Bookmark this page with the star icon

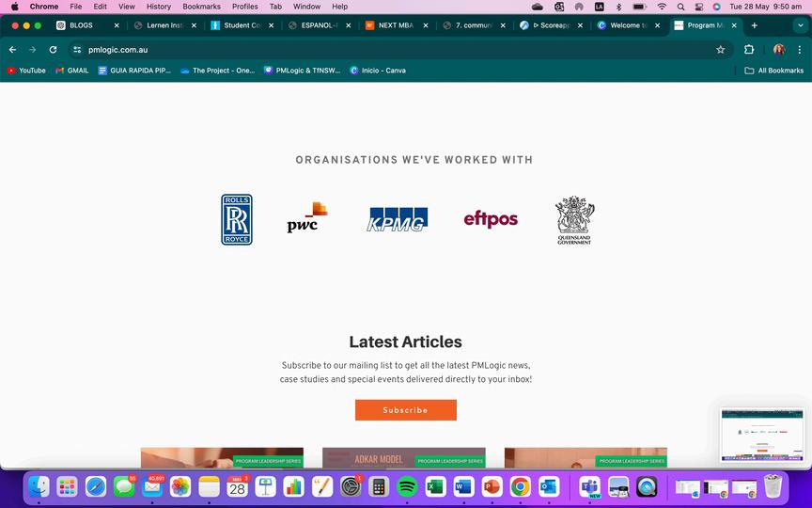[720, 50]
